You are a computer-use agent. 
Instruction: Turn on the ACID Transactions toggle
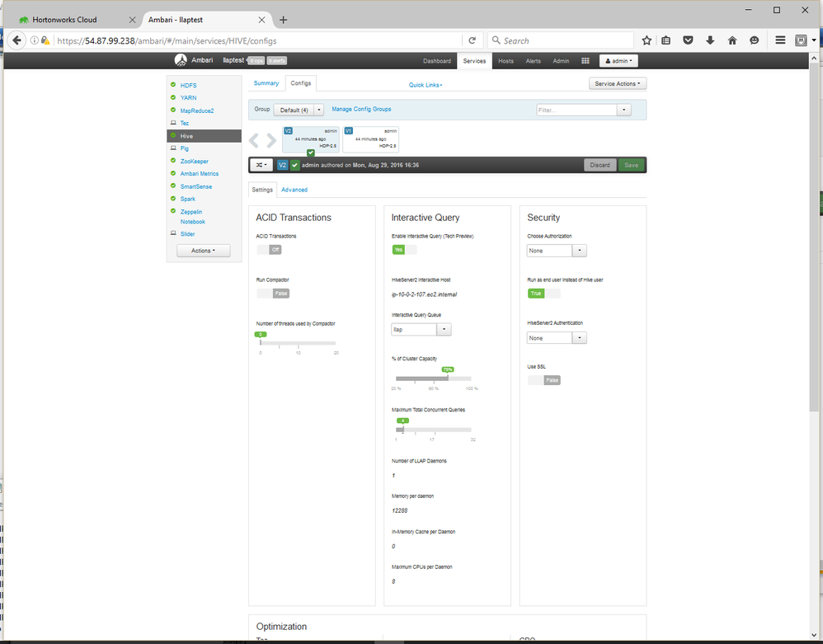266,249
